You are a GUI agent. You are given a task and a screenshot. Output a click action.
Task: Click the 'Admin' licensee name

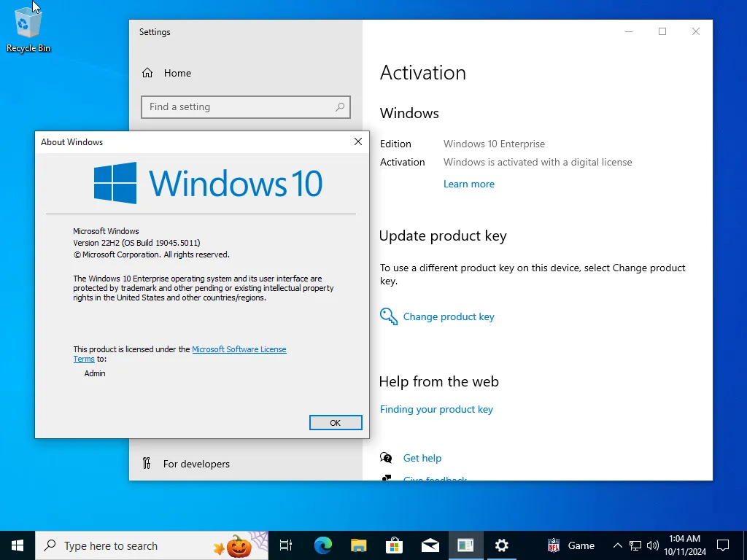coord(95,373)
